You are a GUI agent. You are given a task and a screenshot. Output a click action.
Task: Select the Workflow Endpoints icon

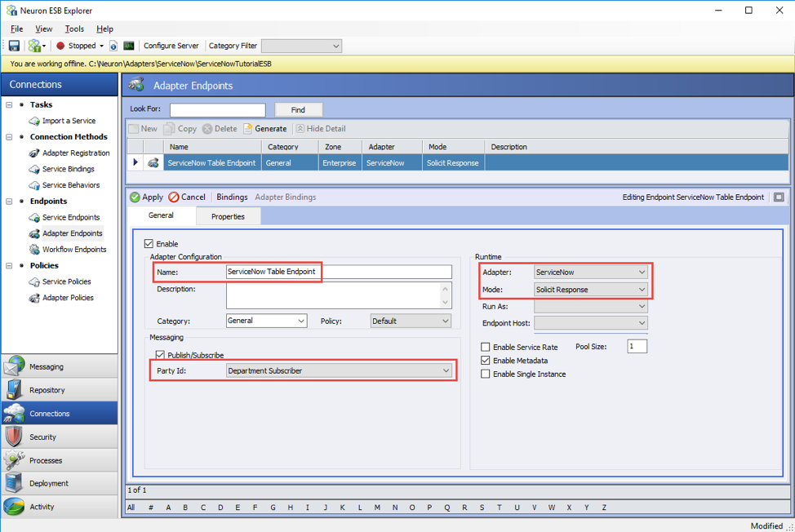34,250
